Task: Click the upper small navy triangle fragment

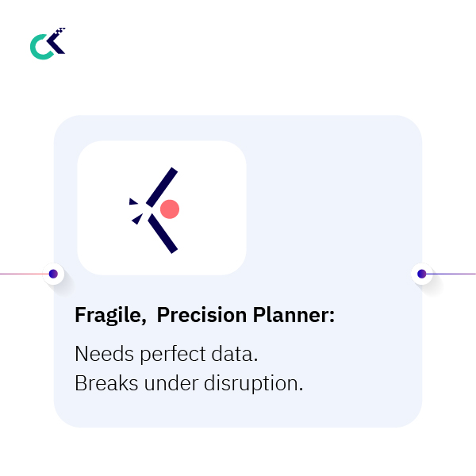Action: 133,202
